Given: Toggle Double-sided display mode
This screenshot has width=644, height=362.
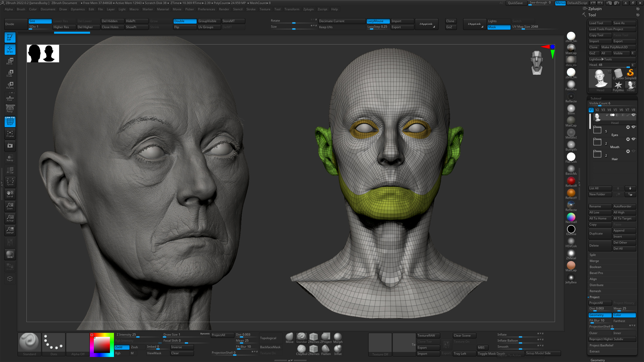Looking at the screenshot, I should [185, 21].
